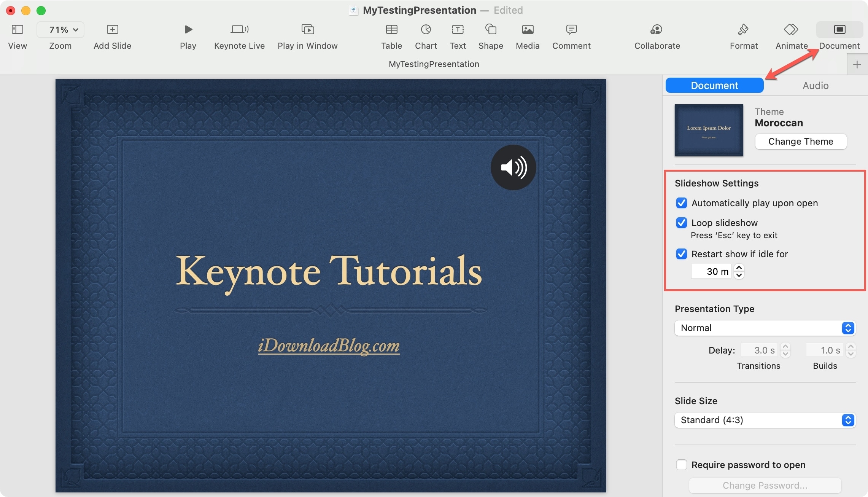The width and height of the screenshot is (868, 497).
Task: Click the audio speaker icon on the slide
Action: pos(513,167)
